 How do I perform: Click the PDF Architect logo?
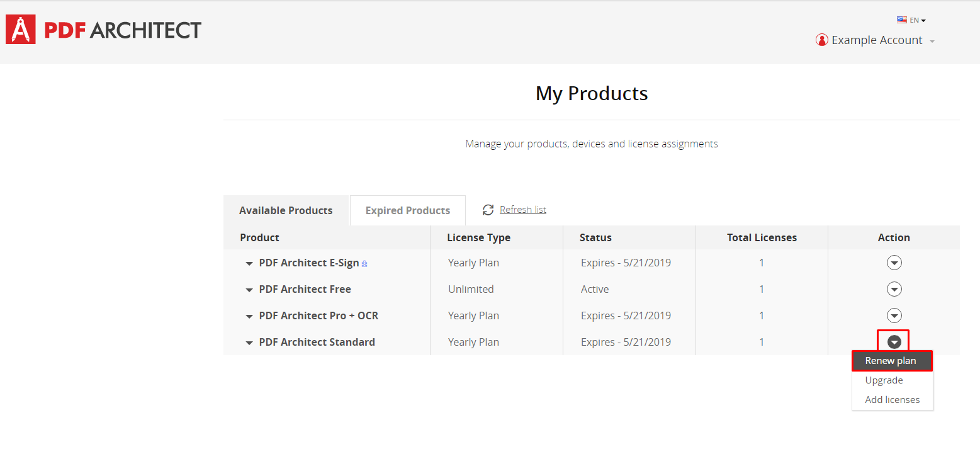pos(104,30)
